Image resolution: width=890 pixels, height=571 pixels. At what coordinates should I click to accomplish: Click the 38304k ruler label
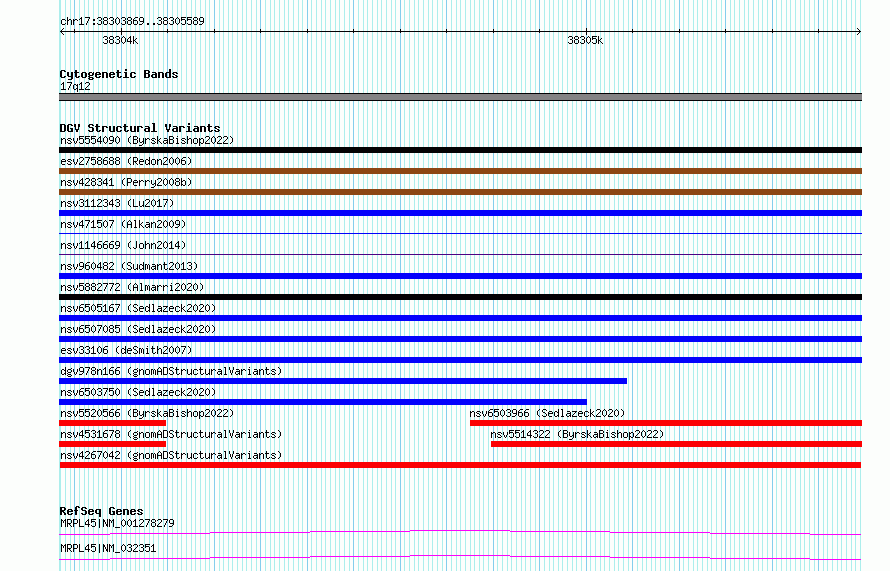[x=120, y=40]
